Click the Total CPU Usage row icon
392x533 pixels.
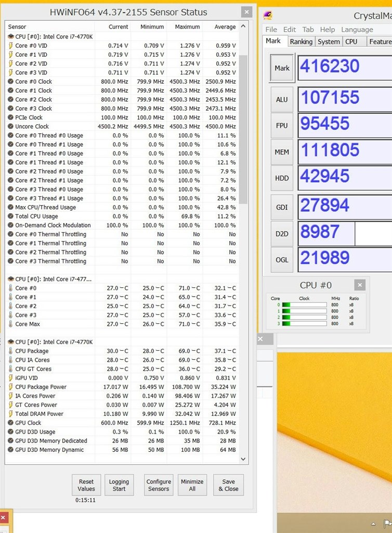[10, 216]
